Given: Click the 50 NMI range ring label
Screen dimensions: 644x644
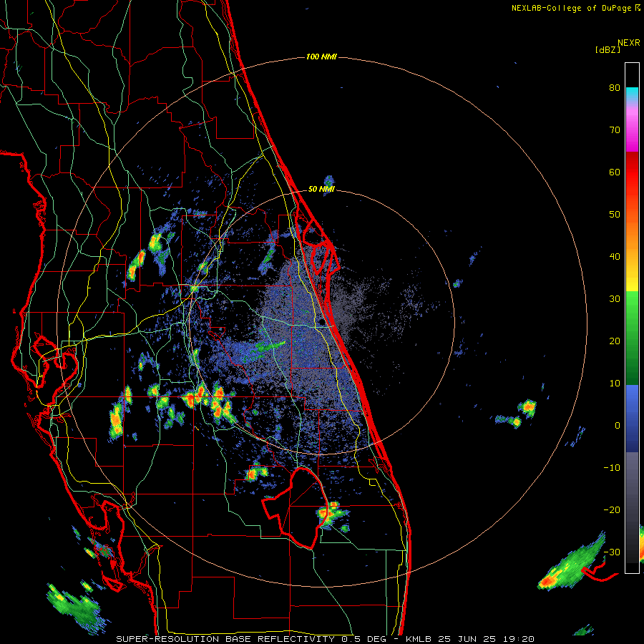Looking at the screenshot, I should point(321,190).
